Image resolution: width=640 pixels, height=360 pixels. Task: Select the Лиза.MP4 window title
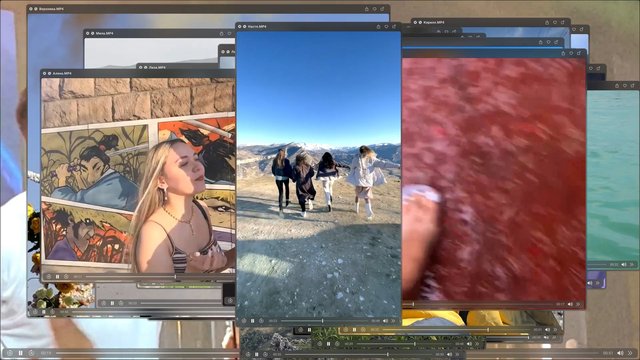(x=157, y=67)
